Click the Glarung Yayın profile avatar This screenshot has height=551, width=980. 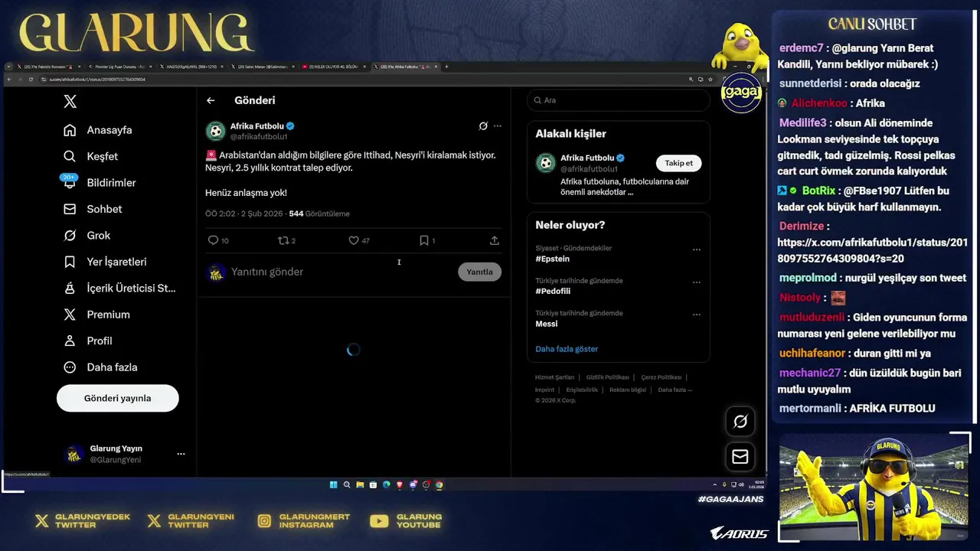click(x=73, y=454)
